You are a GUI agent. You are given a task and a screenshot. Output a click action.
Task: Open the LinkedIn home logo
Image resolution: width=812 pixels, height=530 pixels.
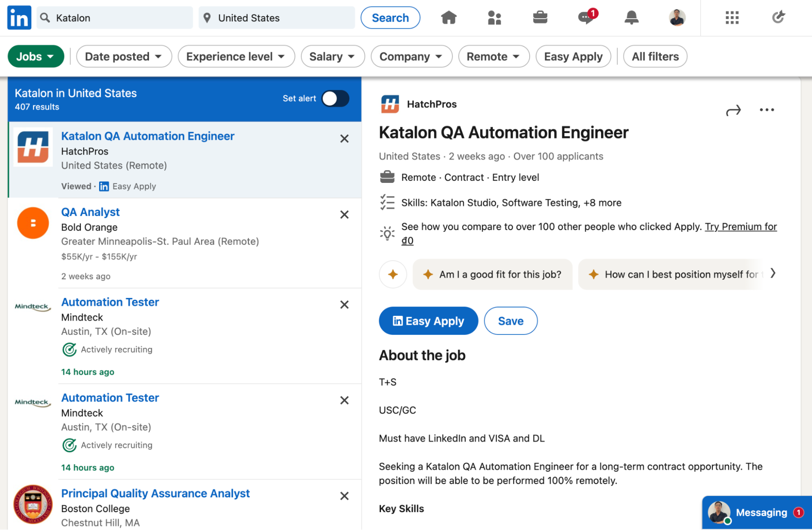[19, 17]
